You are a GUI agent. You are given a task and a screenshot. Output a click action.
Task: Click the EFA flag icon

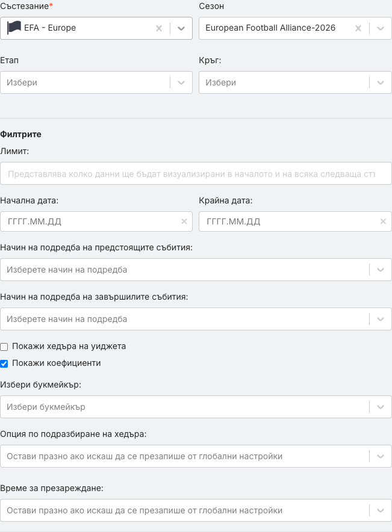pos(14,28)
